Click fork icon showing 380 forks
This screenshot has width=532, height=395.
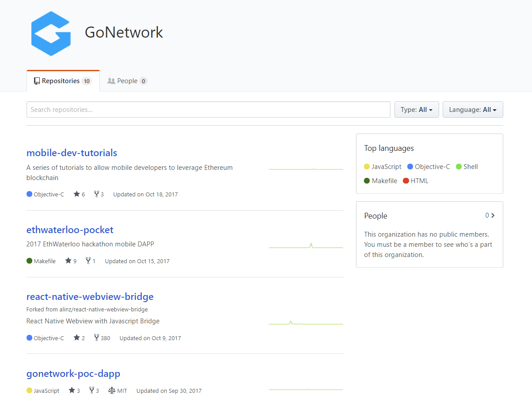coord(96,338)
